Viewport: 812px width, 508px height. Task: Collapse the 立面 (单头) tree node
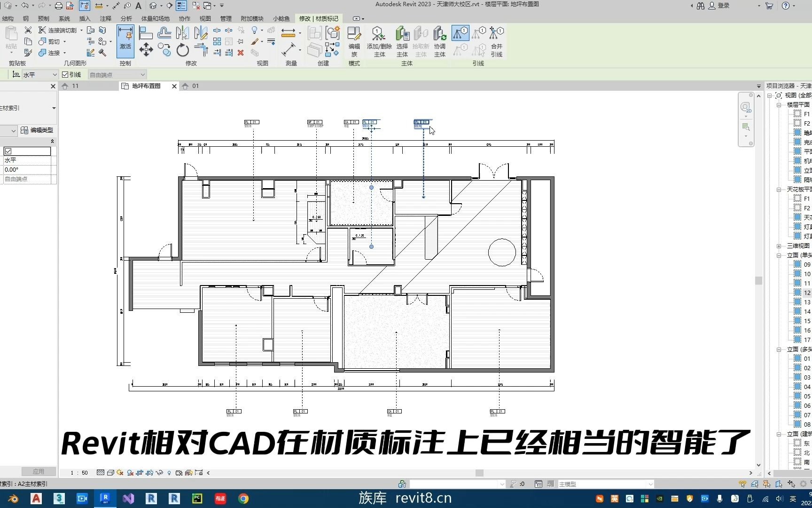pos(779,255)
